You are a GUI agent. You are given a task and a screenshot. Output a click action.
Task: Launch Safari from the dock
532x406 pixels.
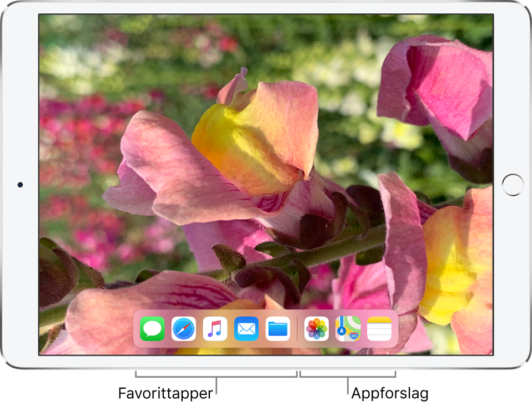184,329
